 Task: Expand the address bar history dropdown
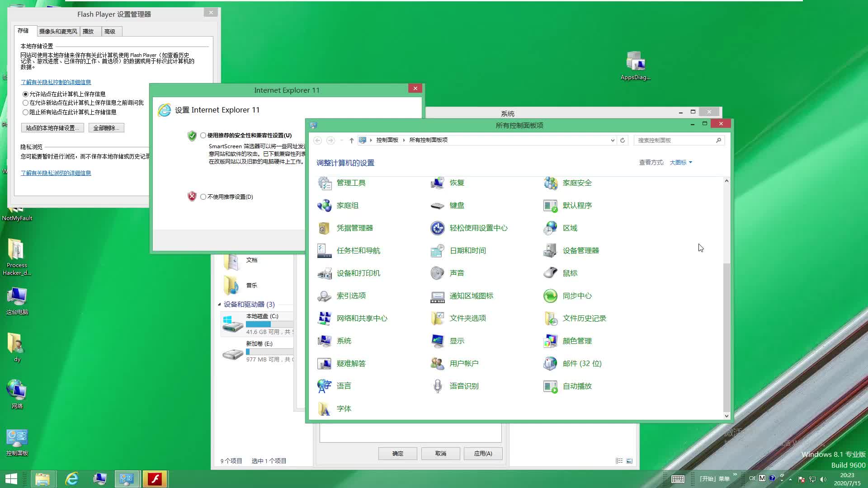[x=613, y=141]
